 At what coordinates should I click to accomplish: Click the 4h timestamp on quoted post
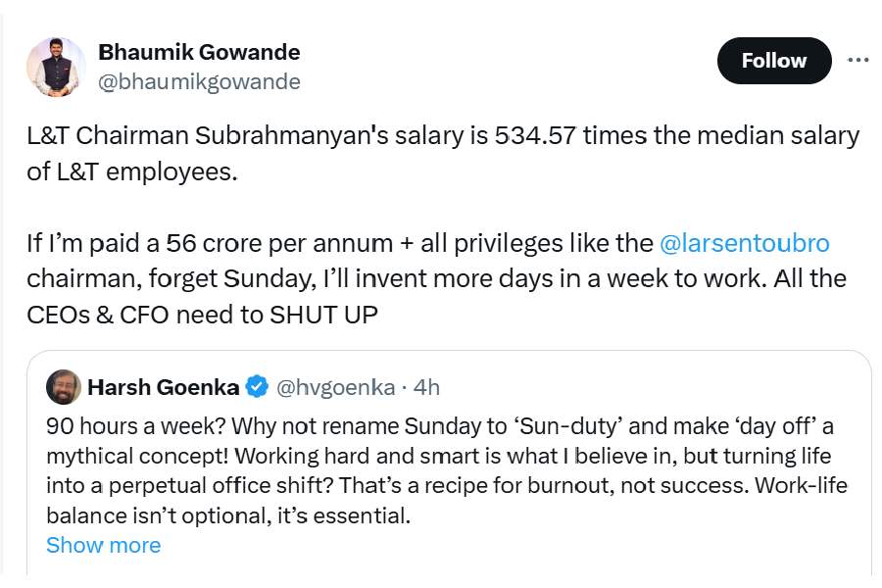click(x=426, y=387)
